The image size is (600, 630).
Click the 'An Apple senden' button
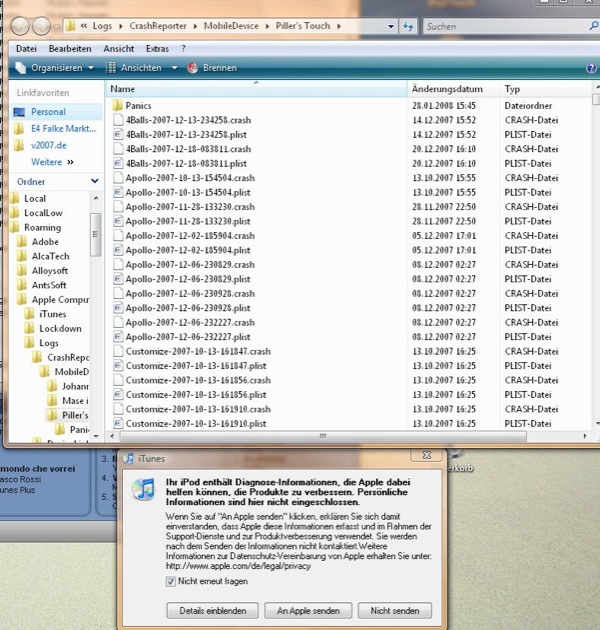point(308,611)
